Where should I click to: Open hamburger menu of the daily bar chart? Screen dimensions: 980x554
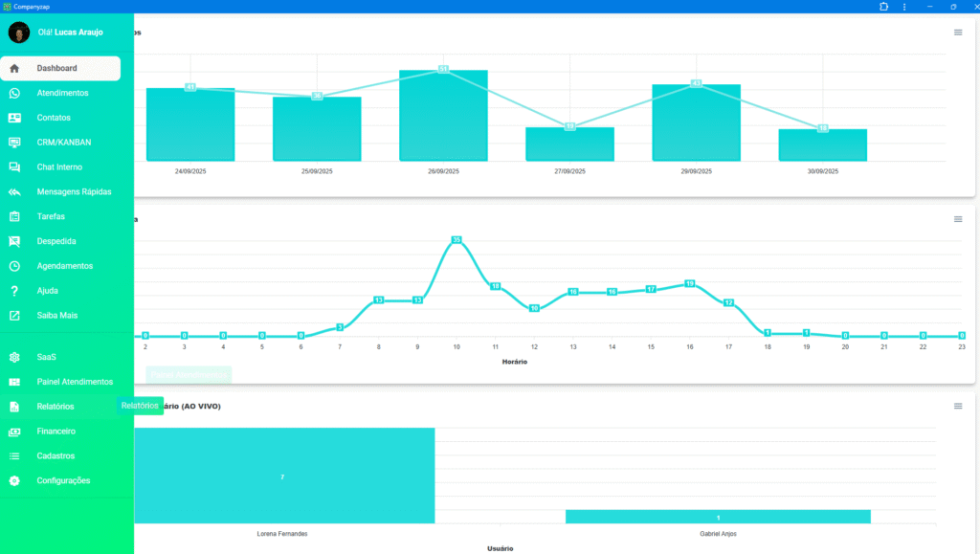click(x=958, y=33)
